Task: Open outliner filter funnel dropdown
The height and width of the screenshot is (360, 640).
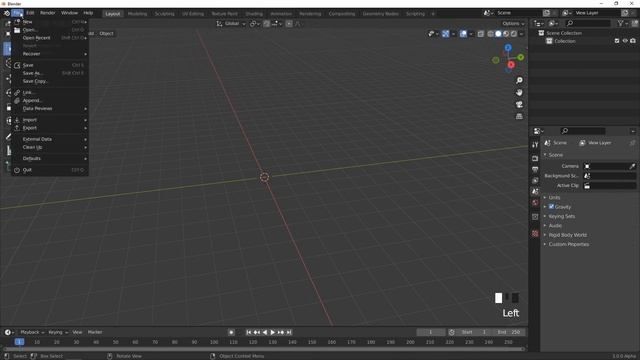Action: [622, 24]
